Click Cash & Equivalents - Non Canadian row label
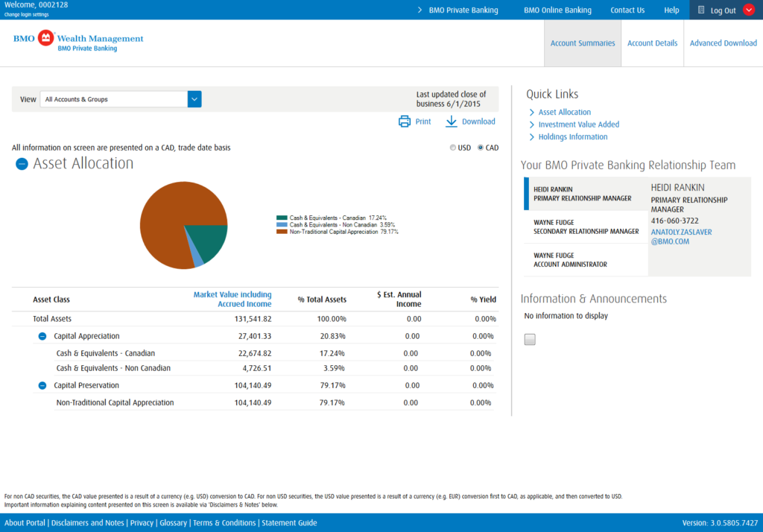Viewport: 763px width, 532px height. (x=113, y=368)
